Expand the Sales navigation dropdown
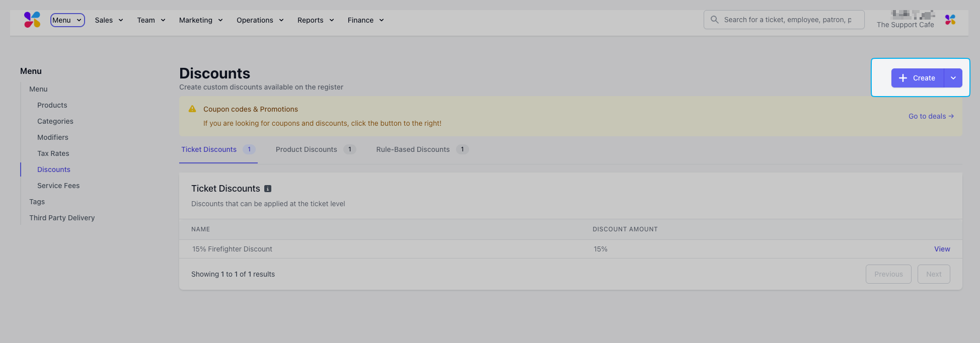 point(109,20)
